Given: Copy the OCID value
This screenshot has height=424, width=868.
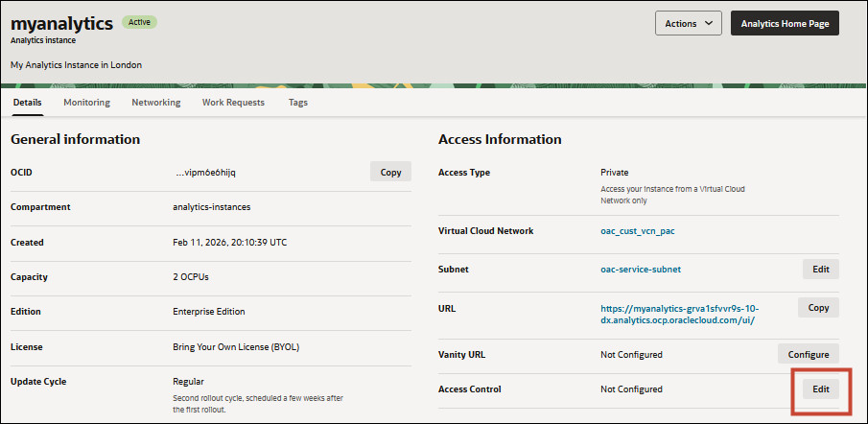Looking at the screenshot, I should coord(390,172).
